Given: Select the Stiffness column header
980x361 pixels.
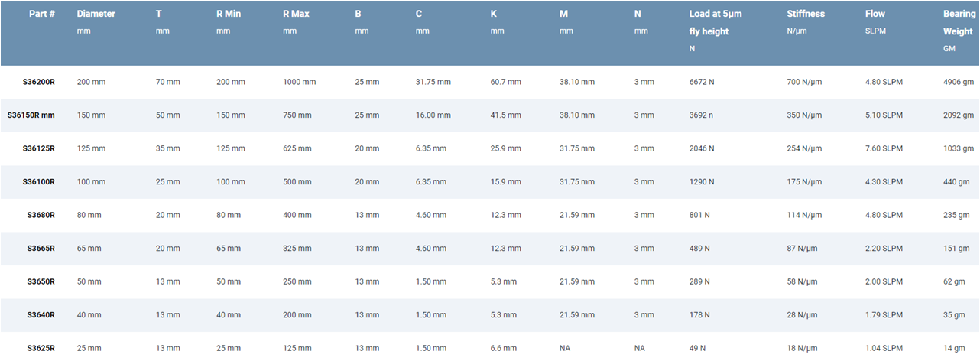Looking at the screenshot, I should [x=806, y=14].
